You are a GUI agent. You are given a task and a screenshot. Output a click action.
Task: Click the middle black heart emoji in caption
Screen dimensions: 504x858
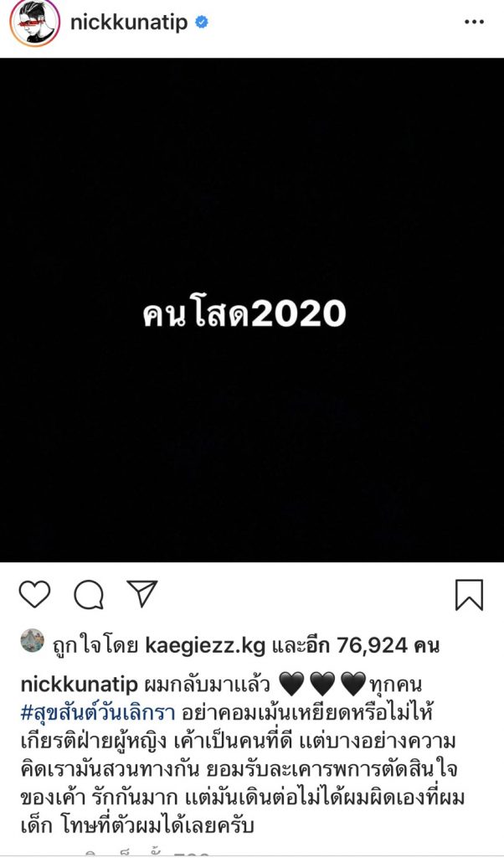(x=322, y=685)
